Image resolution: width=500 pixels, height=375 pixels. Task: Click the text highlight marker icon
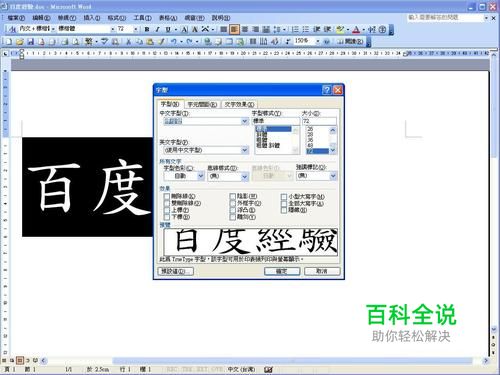click(x=340, y=30)
